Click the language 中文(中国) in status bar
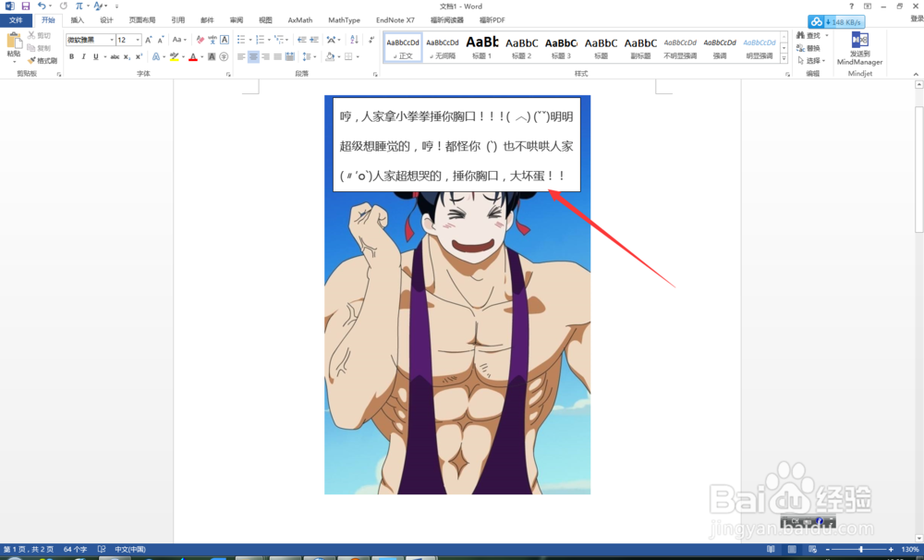This screenshot has width=924, height=560. tap(130, 549)
